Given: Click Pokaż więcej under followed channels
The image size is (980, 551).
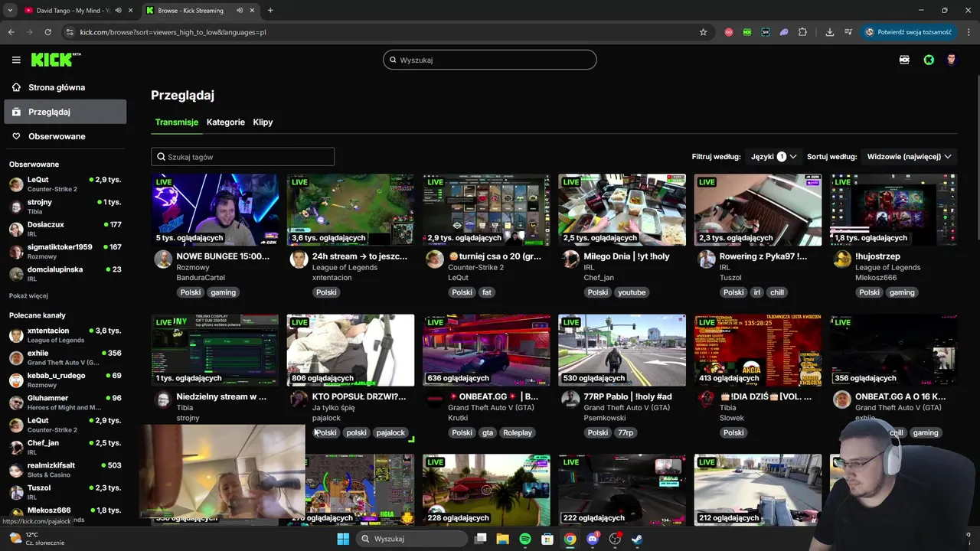Looking at the screenshot, I should click(28, 295).
